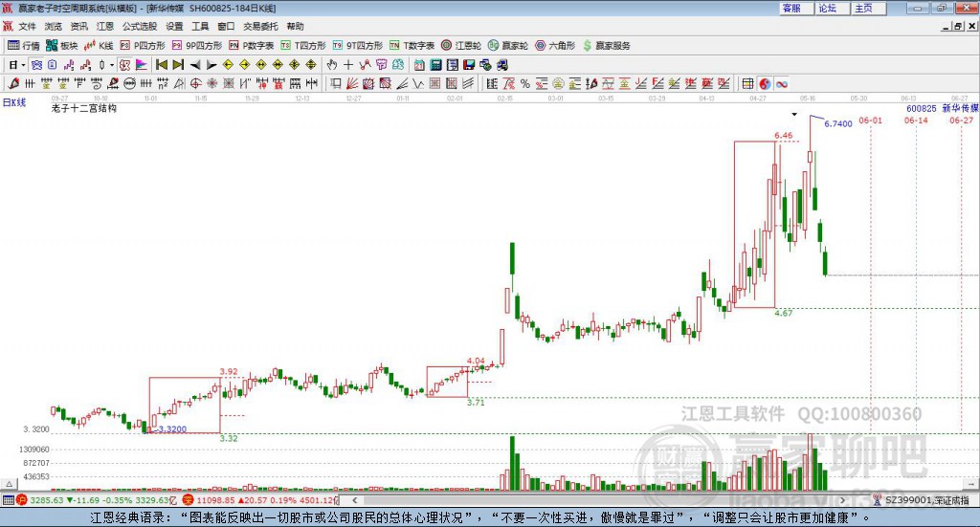Click the circled target crosshair icon
The image size is (980, 527).
[x=195, y=83]
